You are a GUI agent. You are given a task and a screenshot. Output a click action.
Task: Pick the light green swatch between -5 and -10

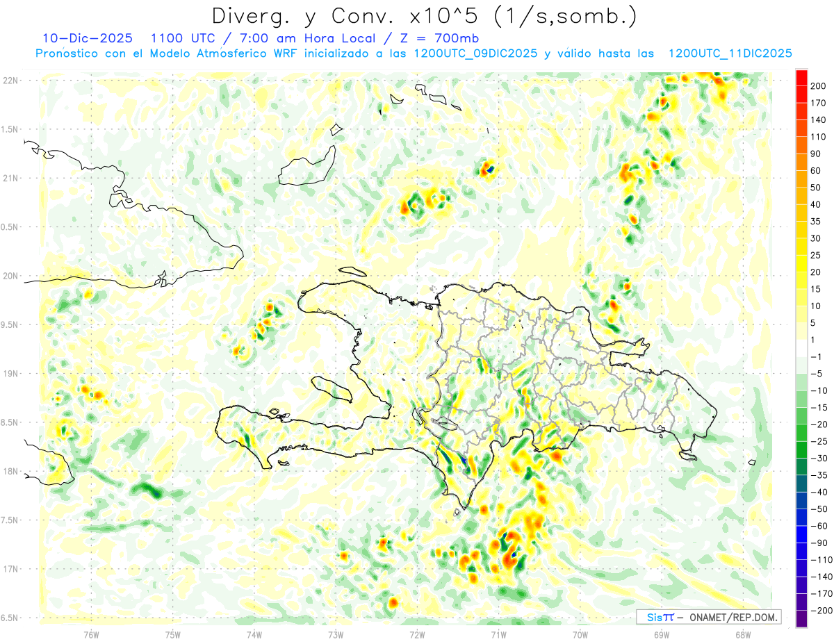[801, 382]
